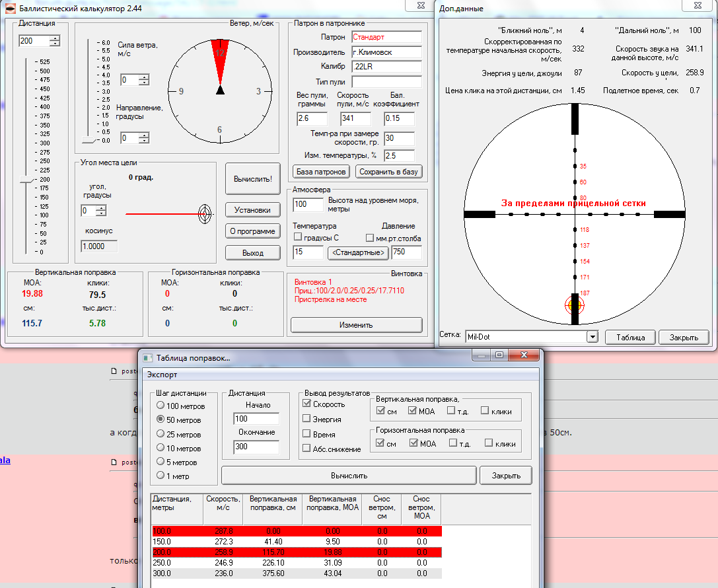The width and height of the screenshot is (718, 588).
Task: Click the Бал. коэффициент input field
Action: tap(400, 119)
